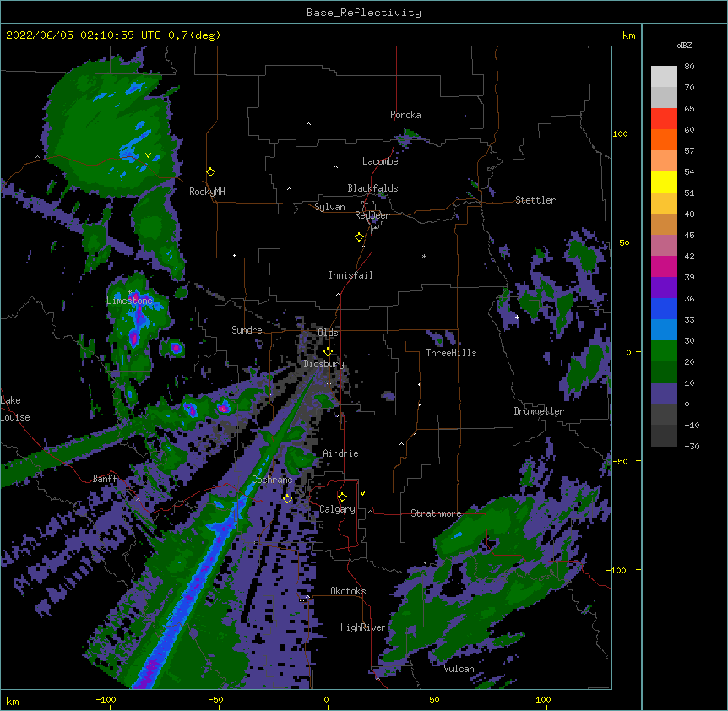728x711 pixels.
Task: Select the Airdrie label
Action: pyautogui.click(x=340, y=453)
